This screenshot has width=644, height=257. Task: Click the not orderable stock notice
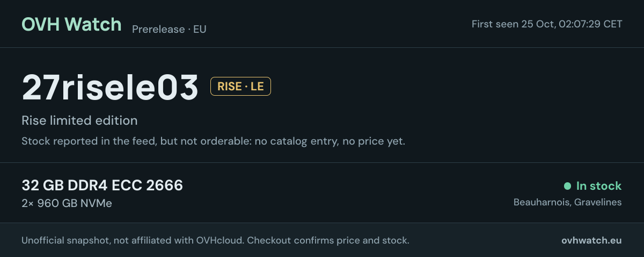(x=213, y=141)
